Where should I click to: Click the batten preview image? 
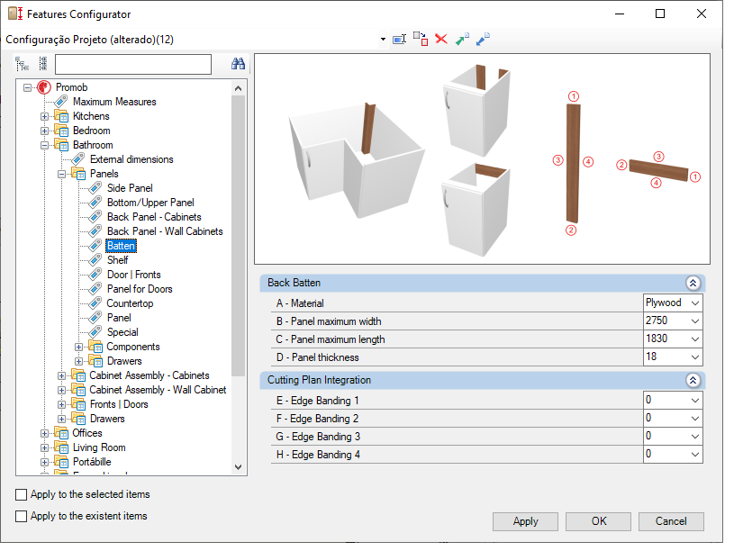(x=482, y=159)
